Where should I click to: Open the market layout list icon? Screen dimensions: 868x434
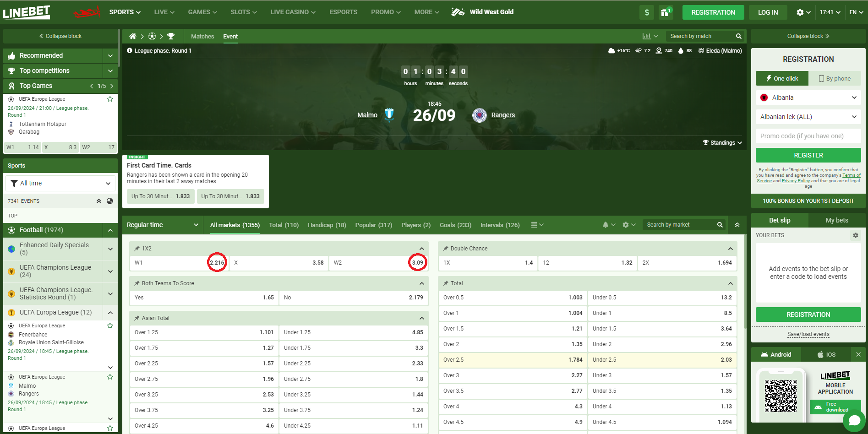[x=534, y=225]
